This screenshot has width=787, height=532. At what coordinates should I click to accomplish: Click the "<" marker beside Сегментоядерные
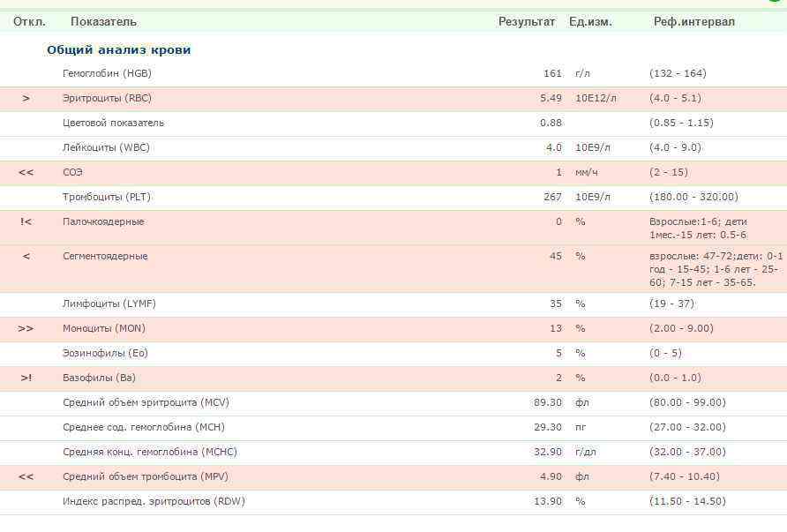[x=26, y=256]
